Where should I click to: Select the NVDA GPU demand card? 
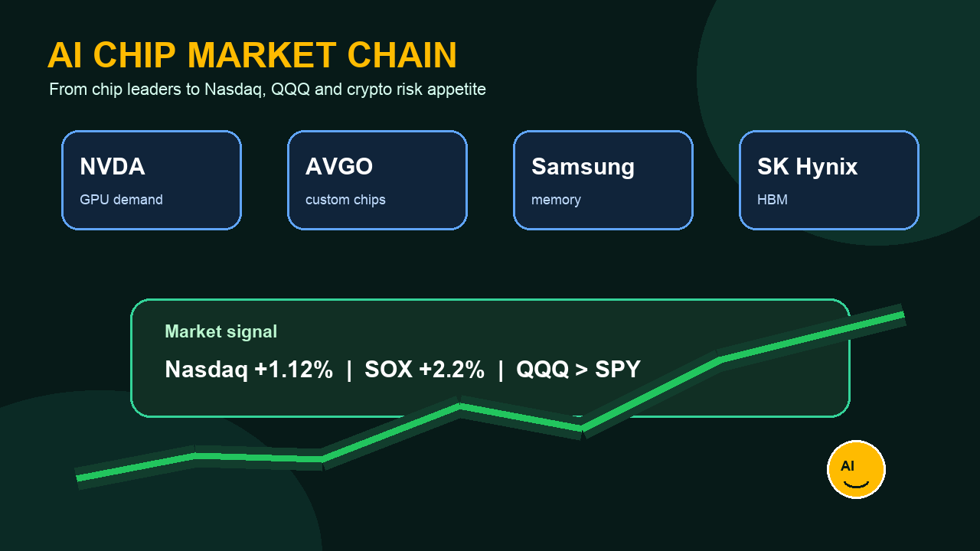pos(152,180)
